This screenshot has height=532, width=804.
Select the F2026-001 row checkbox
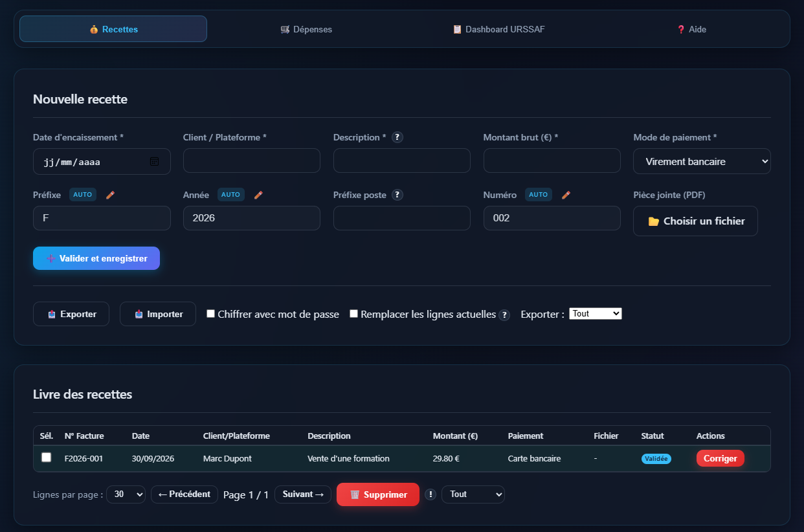[x=46, y=458]
